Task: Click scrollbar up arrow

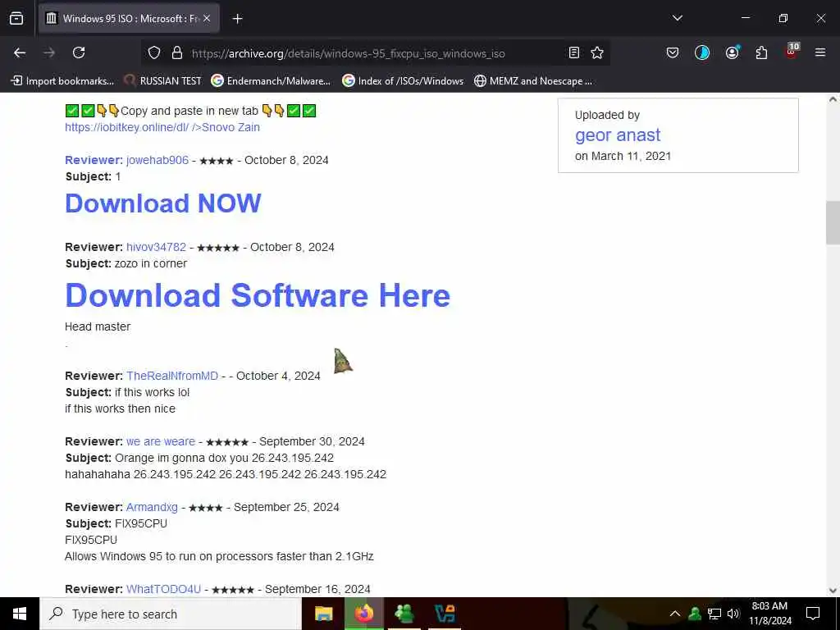Action: point(833,99)
